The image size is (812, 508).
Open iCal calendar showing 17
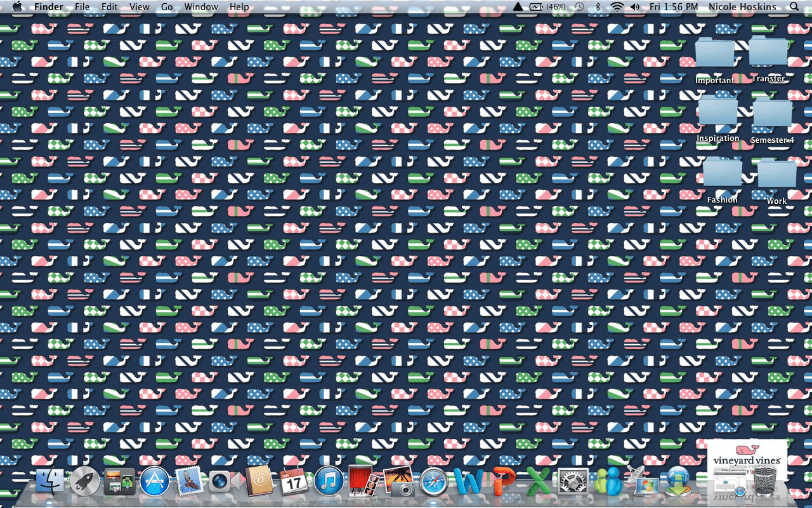point(294,481)
